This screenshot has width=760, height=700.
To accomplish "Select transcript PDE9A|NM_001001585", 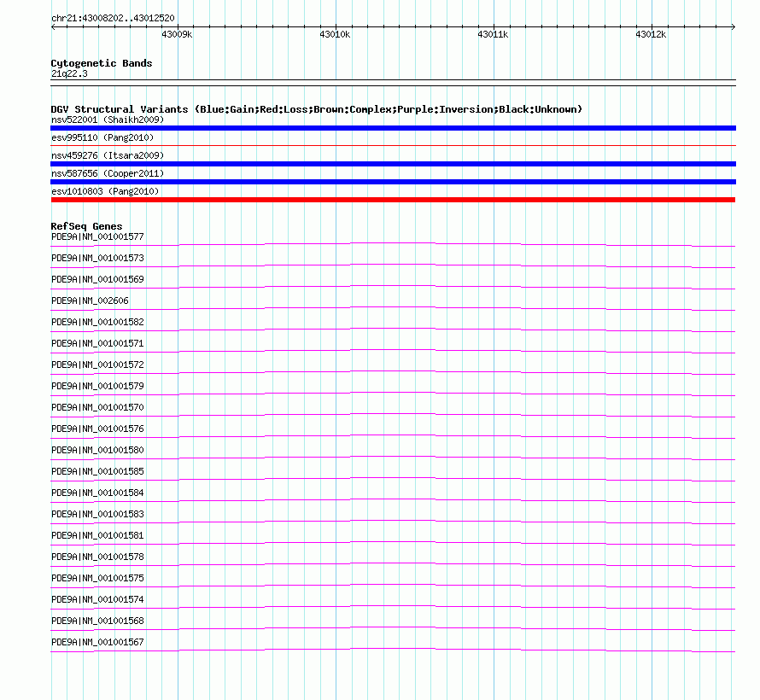I will click(97, 471).
